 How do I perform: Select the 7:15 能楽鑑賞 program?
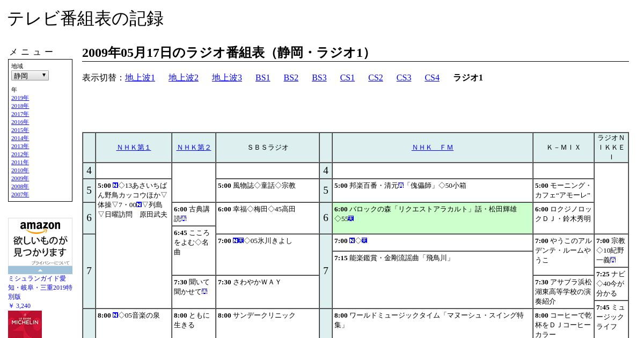433,280
